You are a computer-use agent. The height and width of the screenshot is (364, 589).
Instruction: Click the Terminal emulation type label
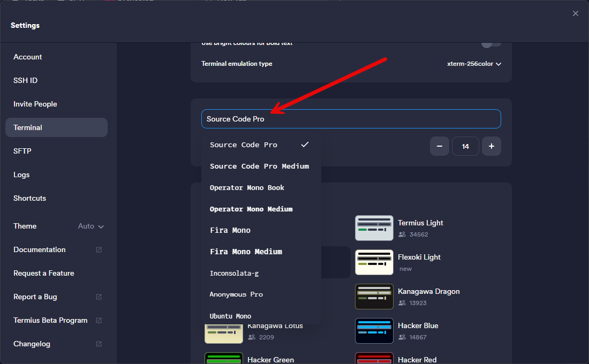[237, 64]
